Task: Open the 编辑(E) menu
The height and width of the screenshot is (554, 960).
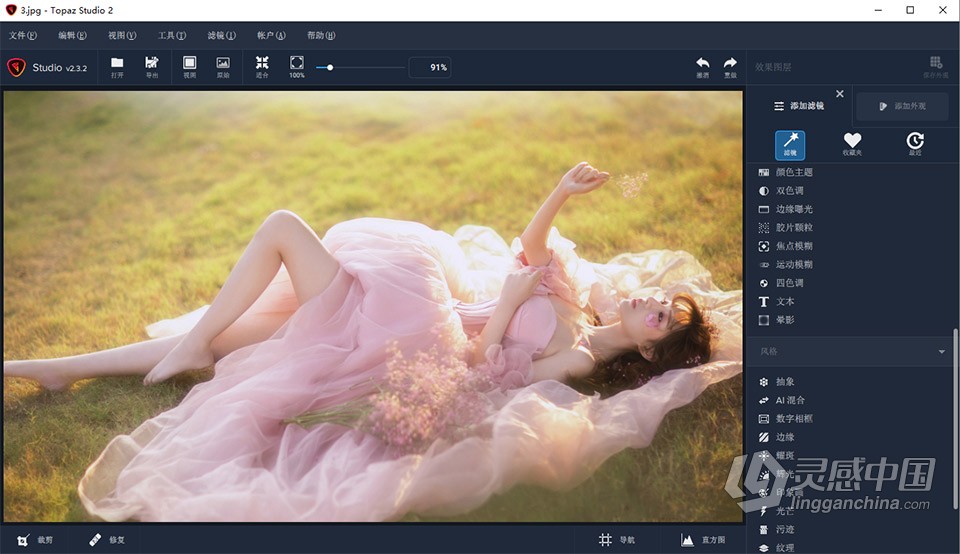Action: pyautogui.click(x=72, y=36)
